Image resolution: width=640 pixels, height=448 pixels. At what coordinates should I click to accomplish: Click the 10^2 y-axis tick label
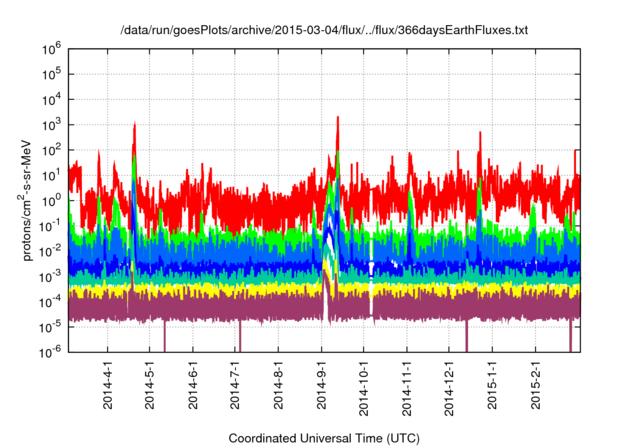(x=51, y=150)
